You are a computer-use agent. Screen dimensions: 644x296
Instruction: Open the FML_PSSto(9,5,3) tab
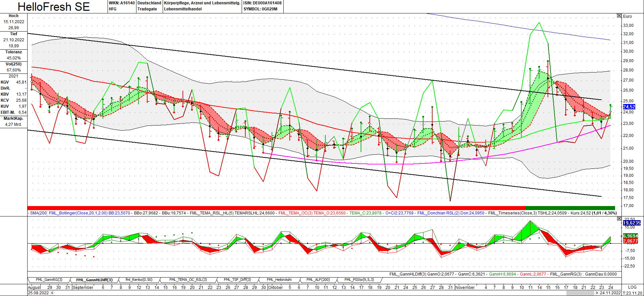pos(359,280)
